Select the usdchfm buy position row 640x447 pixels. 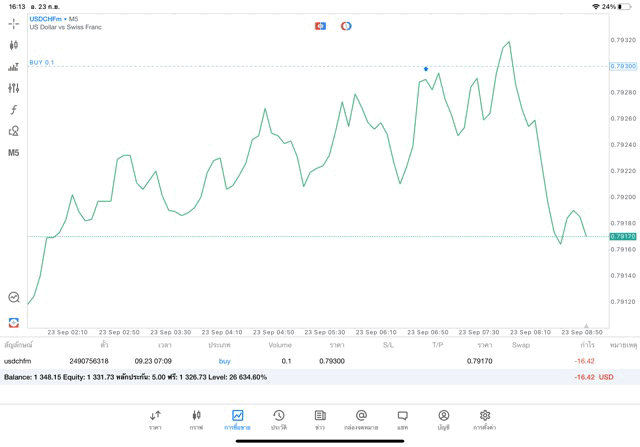click(x=300, y=360)
